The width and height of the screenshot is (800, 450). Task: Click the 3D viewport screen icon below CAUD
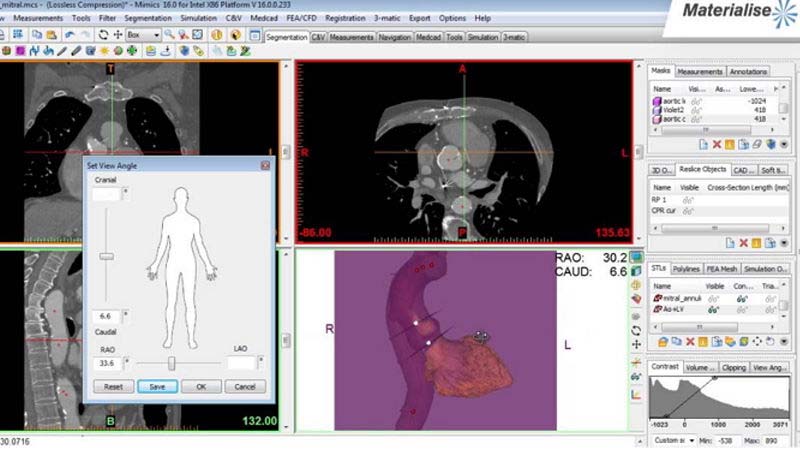click(636, 257)
